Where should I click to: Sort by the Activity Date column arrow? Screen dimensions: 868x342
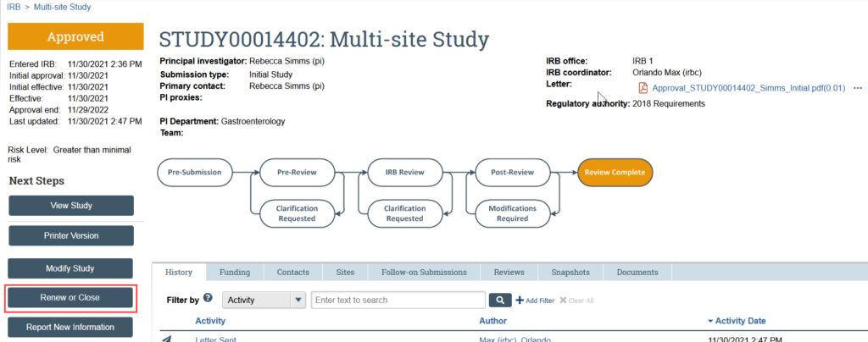coord(710,321)
